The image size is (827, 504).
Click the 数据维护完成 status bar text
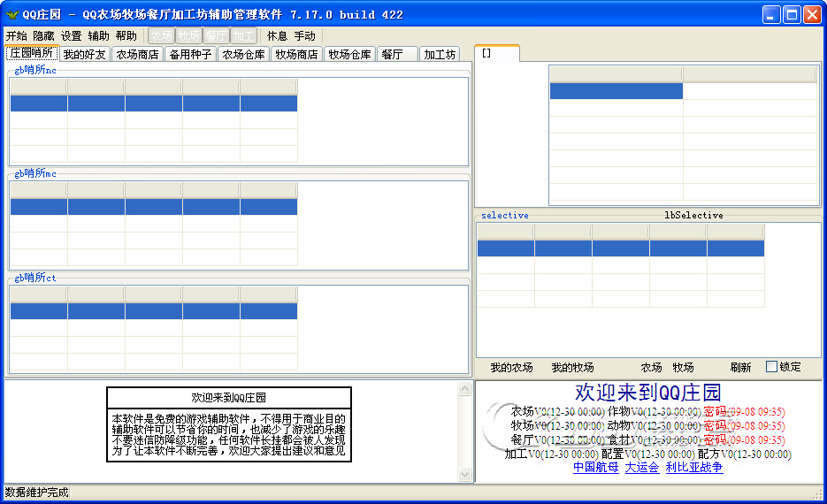pyautogui.click(x=36, y=493)
